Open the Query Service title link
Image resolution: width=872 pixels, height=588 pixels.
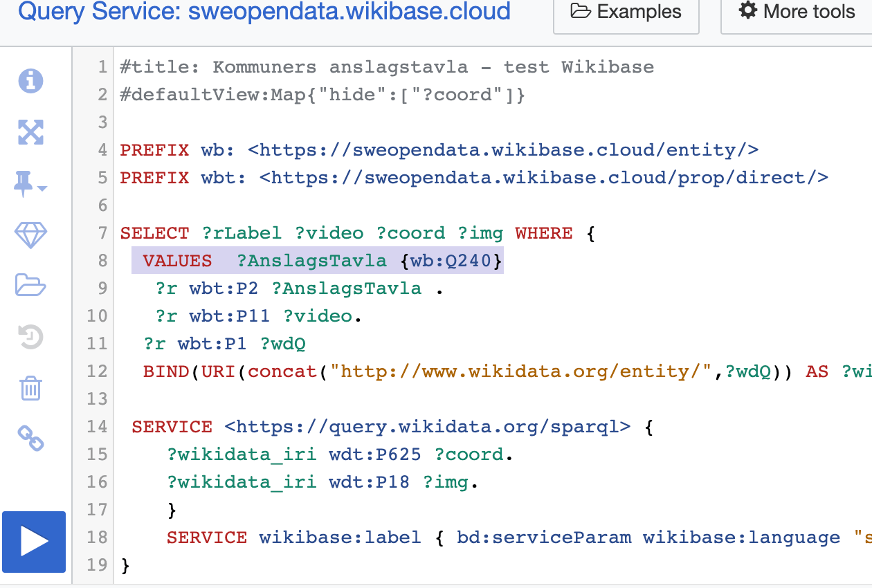pyautogui.click(x=264, y=12)
